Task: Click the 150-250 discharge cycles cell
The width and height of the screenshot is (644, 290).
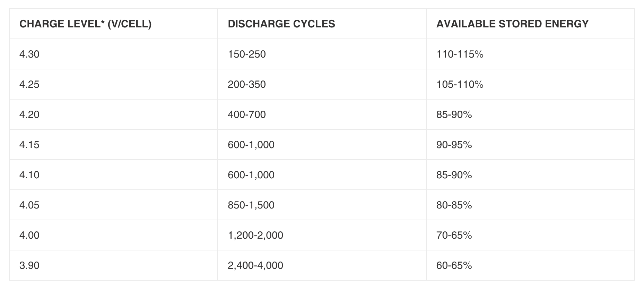Action: pyautogui.click(x=322, y=54)
